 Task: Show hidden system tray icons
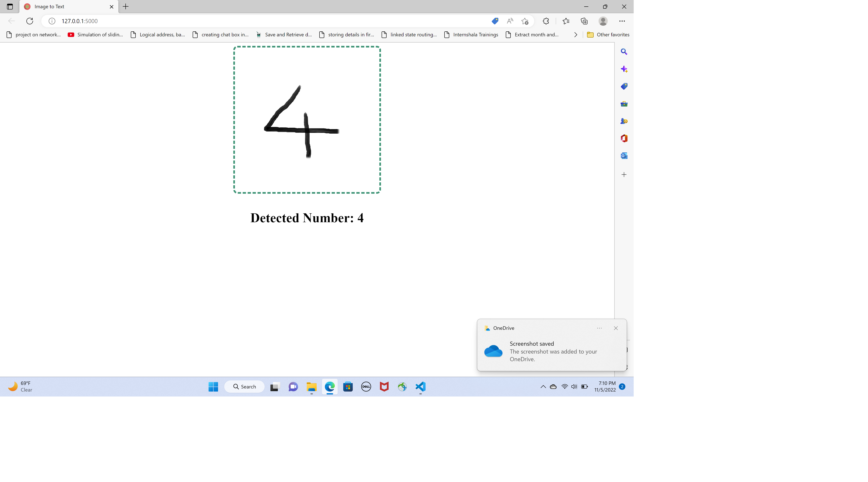[x=543, y=387]
